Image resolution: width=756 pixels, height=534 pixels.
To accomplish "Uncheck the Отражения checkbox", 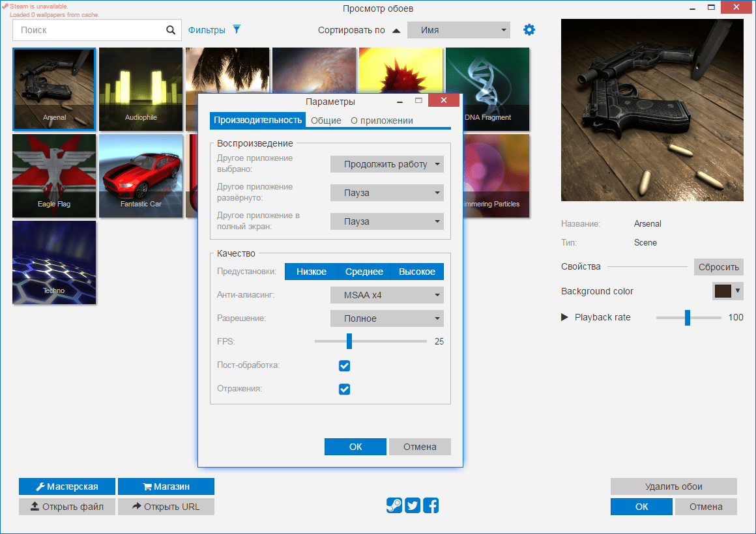I will [x=344, y=389].
